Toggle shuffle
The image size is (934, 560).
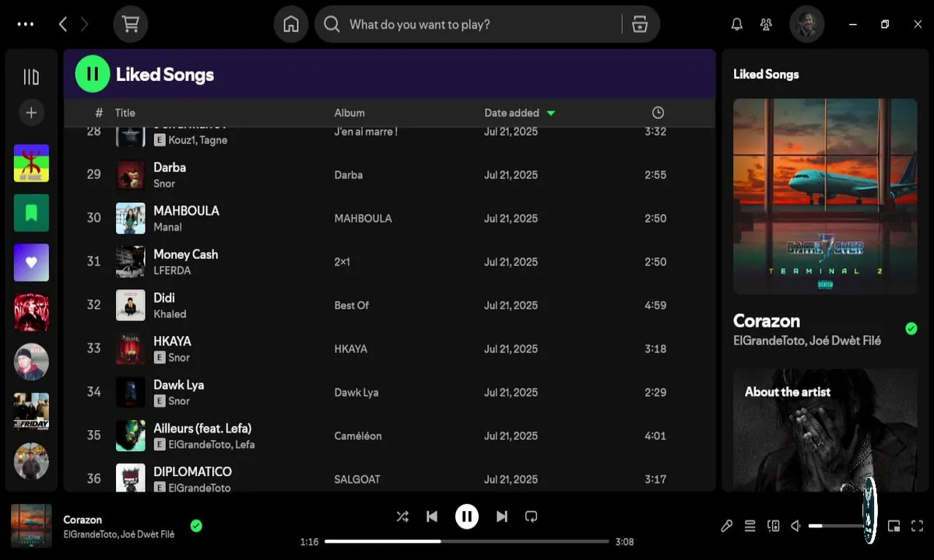[402, 516]
